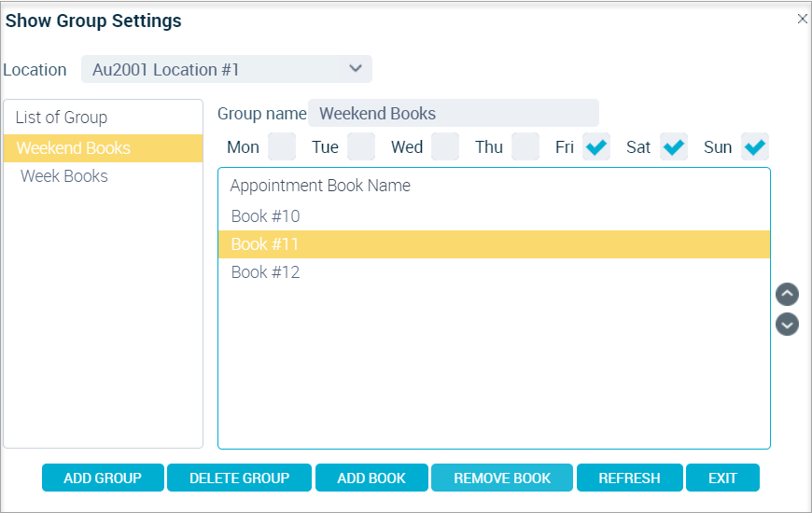Click the ADD GROUP button
This screenshot has height=513, width=812.
(x=103, y=478)
